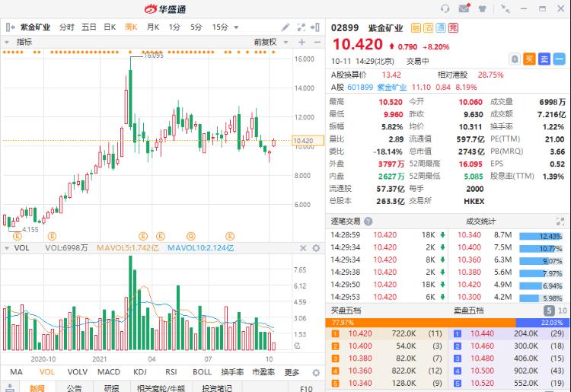Image resolution: width=571 pixels, height=392 pixels.
Task: Remove stock from watchlist minus button
Action: point(560,59)
